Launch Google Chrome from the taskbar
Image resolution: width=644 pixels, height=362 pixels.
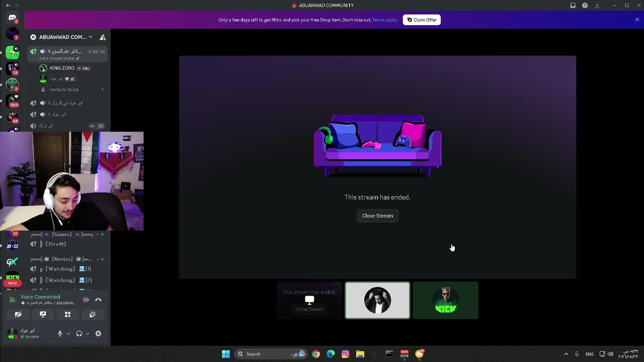(315, 354)
